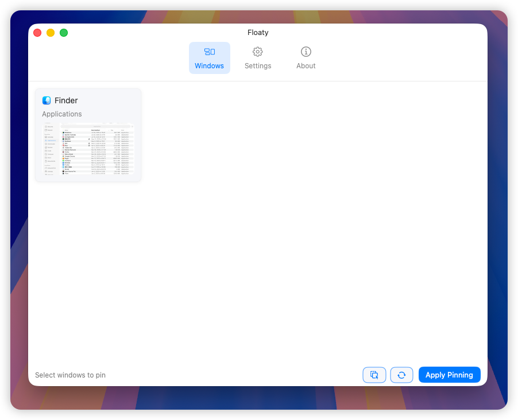Click the select-all-windows icon near Apply Pinning

[374, 375]
